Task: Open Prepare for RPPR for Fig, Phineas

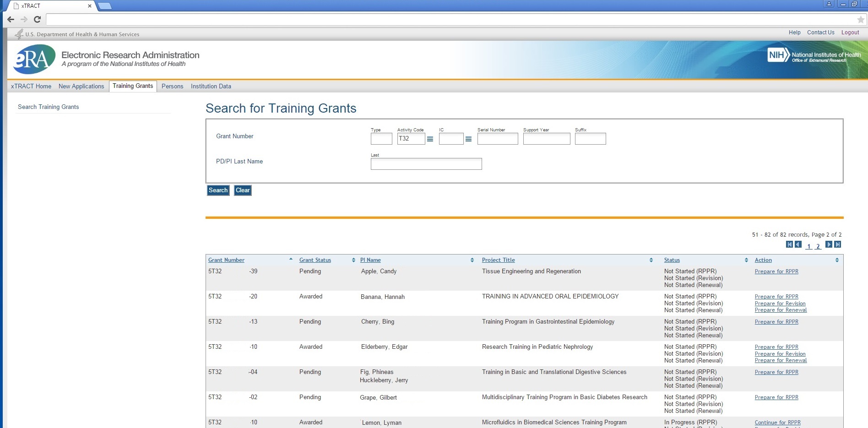Action: point(776,372)
